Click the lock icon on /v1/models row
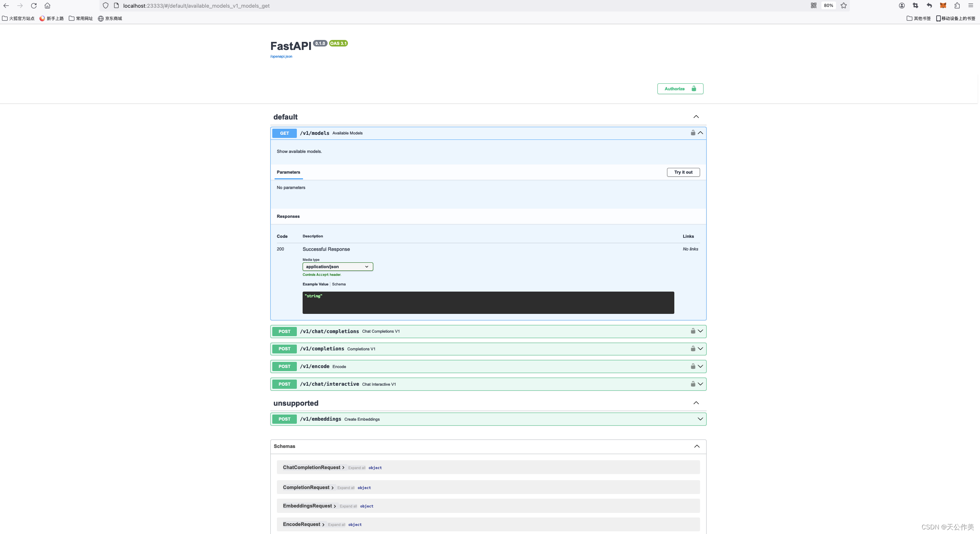This screenshot has width=980, height=534. 693,133
